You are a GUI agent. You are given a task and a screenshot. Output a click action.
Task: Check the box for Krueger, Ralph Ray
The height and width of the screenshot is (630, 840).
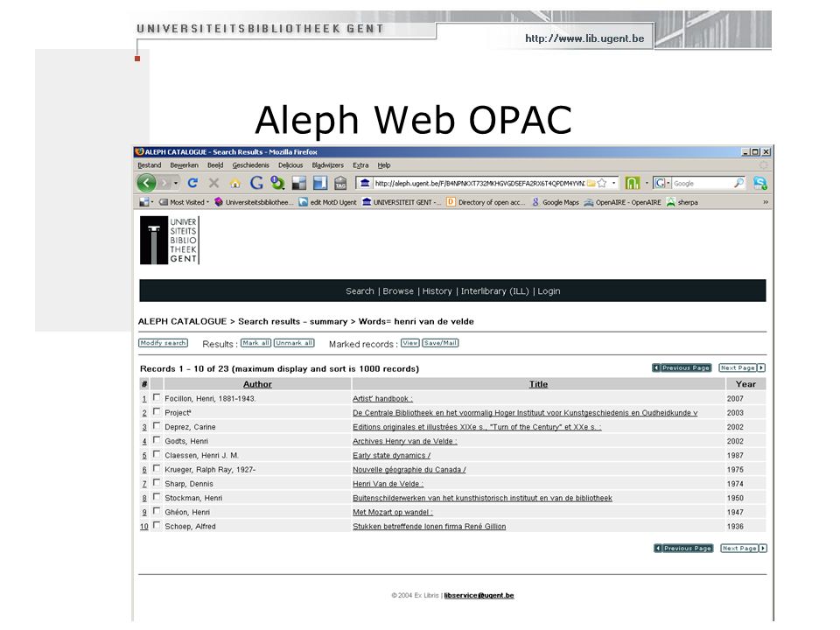[x=157, y=468]
